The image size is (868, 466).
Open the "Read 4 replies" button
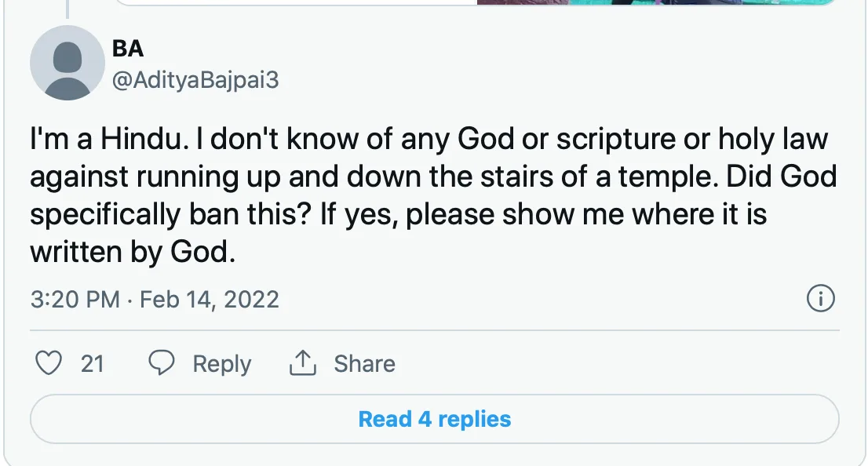434,419
